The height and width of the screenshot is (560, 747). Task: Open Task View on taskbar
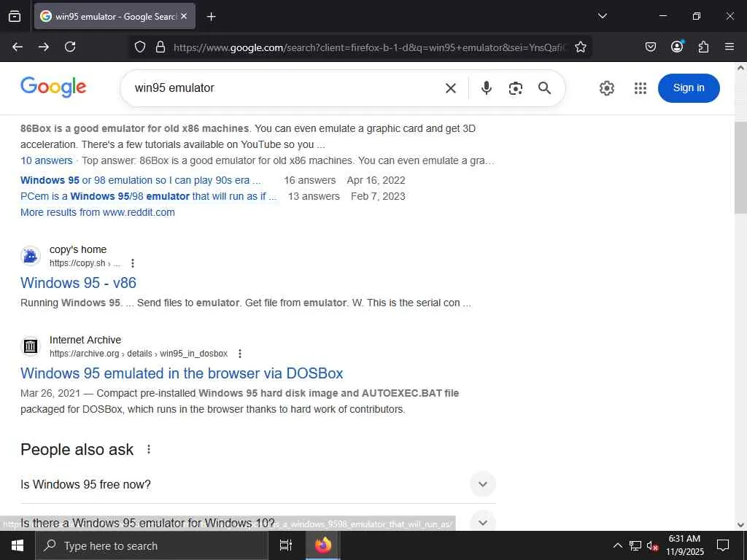click(x=285, y=545)
